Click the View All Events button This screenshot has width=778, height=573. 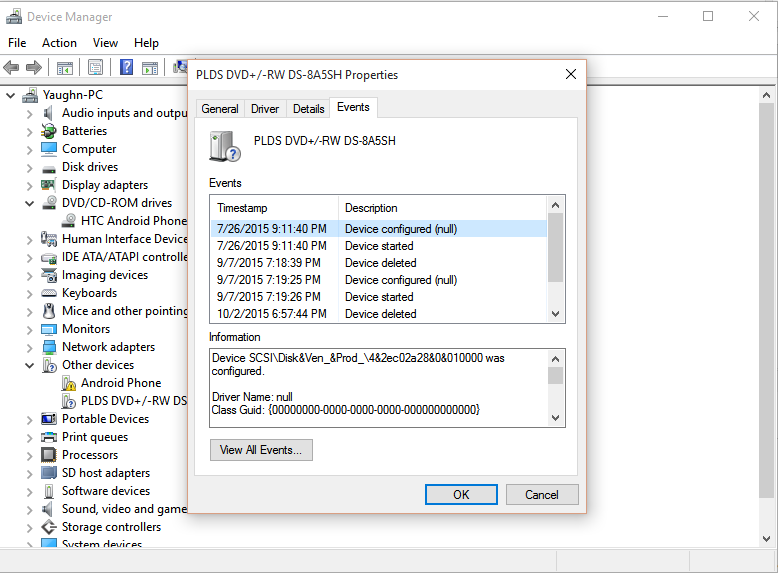tap(261, 450)
